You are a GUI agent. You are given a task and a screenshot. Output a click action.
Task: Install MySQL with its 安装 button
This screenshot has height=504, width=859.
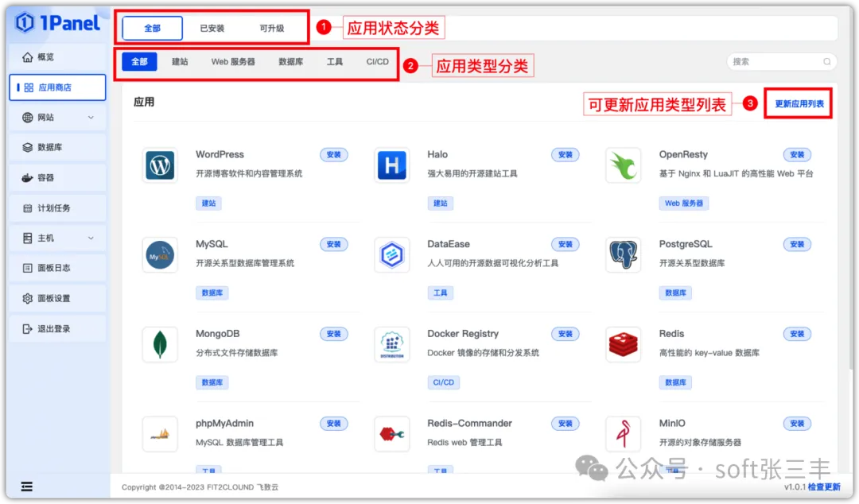(x=333, y=244)
